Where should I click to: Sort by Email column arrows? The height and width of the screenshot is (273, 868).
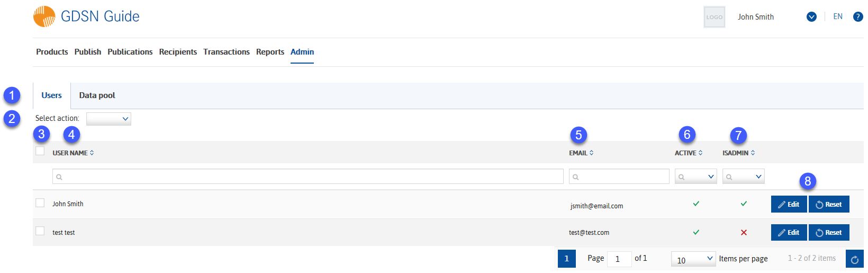coord(592,153)
